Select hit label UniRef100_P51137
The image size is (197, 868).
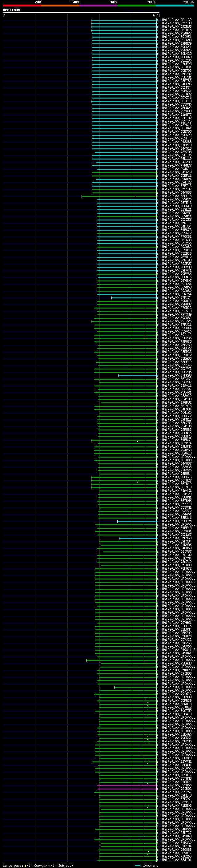[x=177, y=189]
